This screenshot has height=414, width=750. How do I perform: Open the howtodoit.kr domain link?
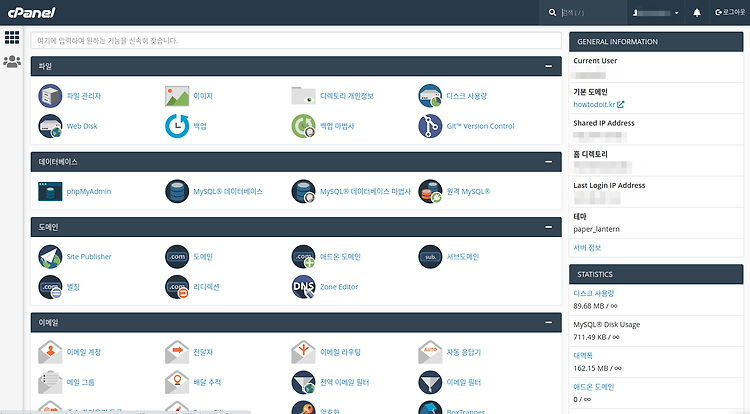click(x=598, y=104)
